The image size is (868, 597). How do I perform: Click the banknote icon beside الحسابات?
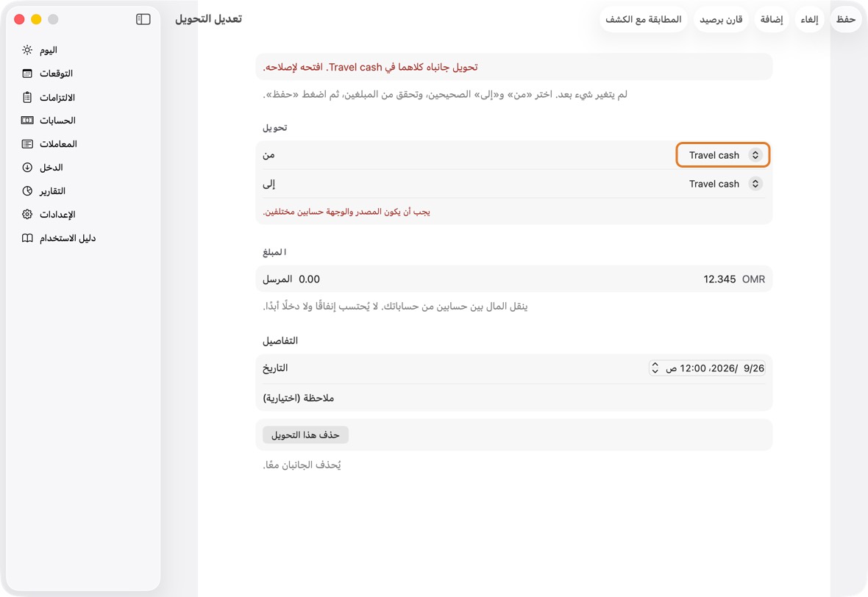[x=27, y=121]
